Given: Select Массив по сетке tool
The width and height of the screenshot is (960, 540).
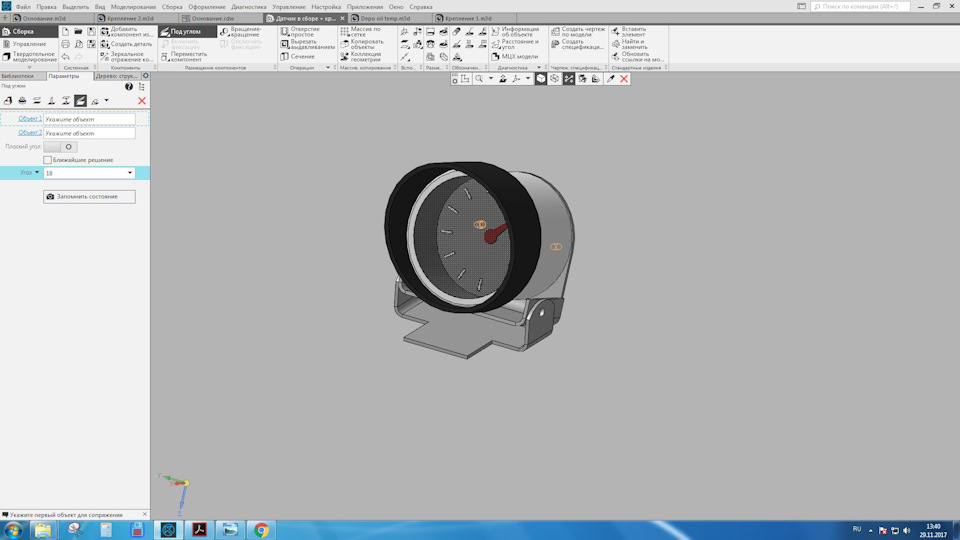Looking at the screenshot, I should coord(361,31).
